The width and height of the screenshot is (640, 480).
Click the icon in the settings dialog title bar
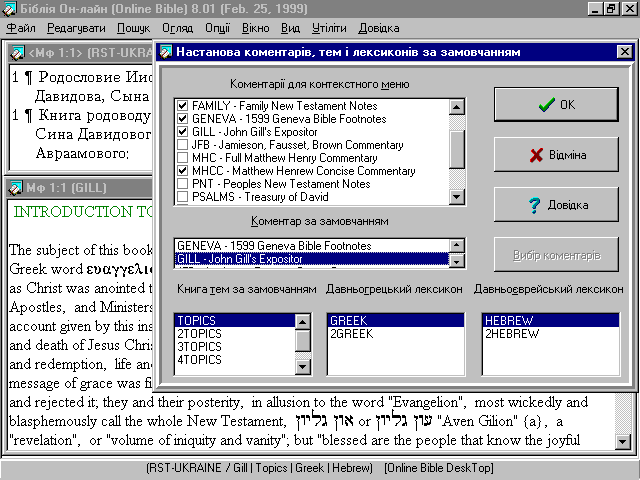[x=166, y=53]
